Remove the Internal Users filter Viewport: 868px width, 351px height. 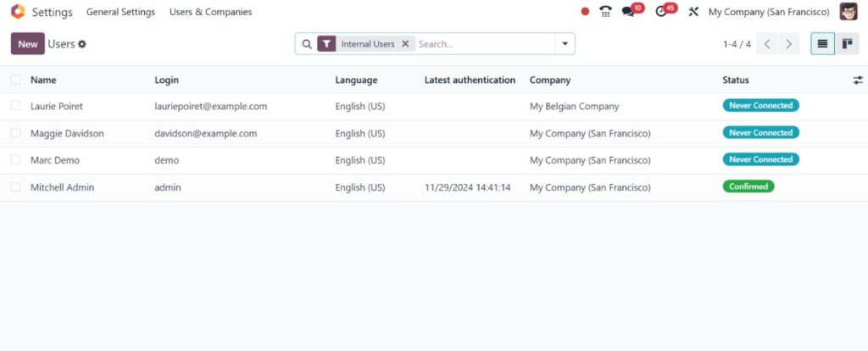[x=405, y=44]
